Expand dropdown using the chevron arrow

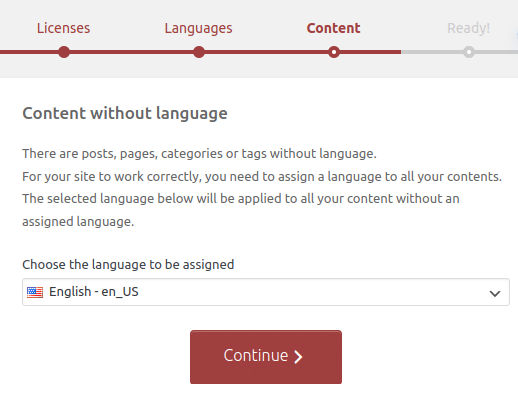pos(495,293)
